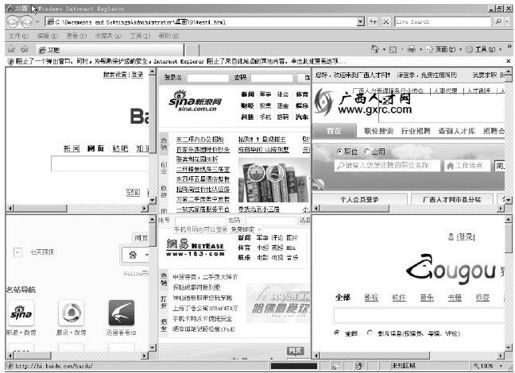Click the shield icon on the information bar

tap(10, 61)
